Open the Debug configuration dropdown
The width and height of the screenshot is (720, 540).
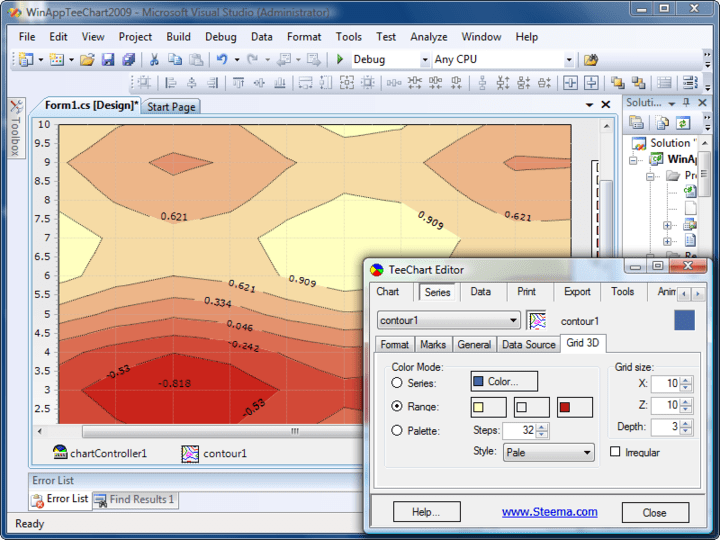[x=424, y=60]
